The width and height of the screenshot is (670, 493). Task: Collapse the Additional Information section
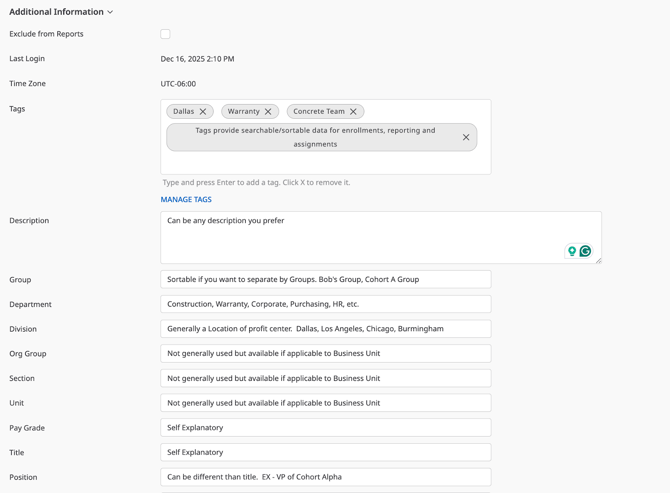[x=110, y=12]
